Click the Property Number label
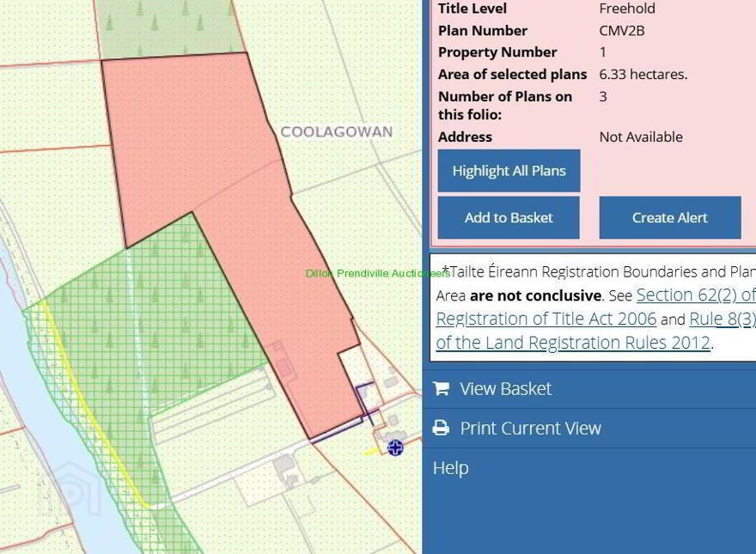The image size is (756, 554). pyautogui.click(x=497, y=52)
